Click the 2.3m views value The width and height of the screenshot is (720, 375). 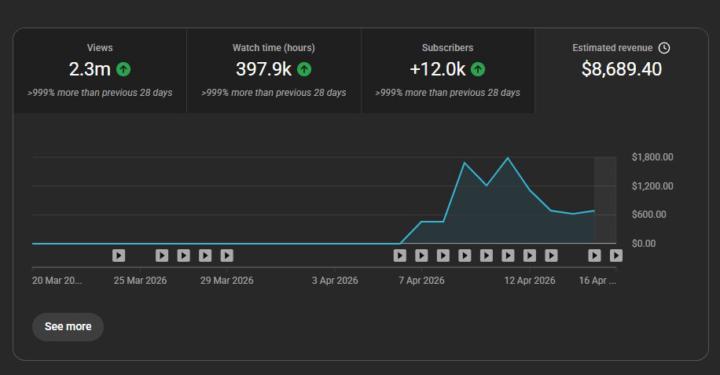(x=90, y=69)
